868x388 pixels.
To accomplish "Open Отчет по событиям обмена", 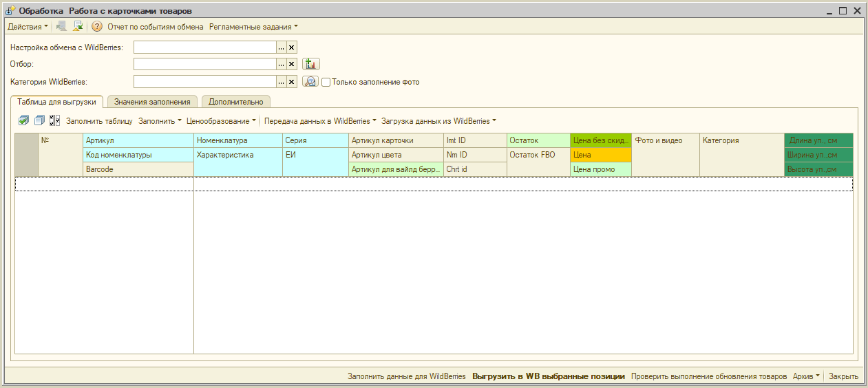I will click(156, 27).
